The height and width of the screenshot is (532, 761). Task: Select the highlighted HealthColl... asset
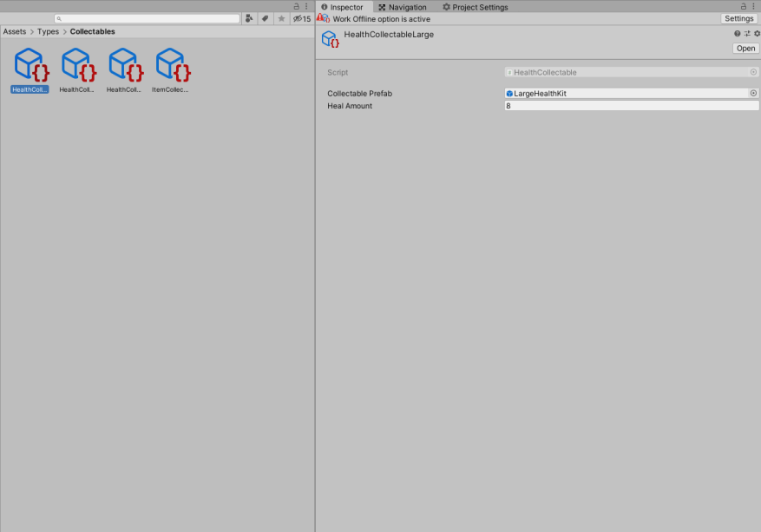point(30,70)
